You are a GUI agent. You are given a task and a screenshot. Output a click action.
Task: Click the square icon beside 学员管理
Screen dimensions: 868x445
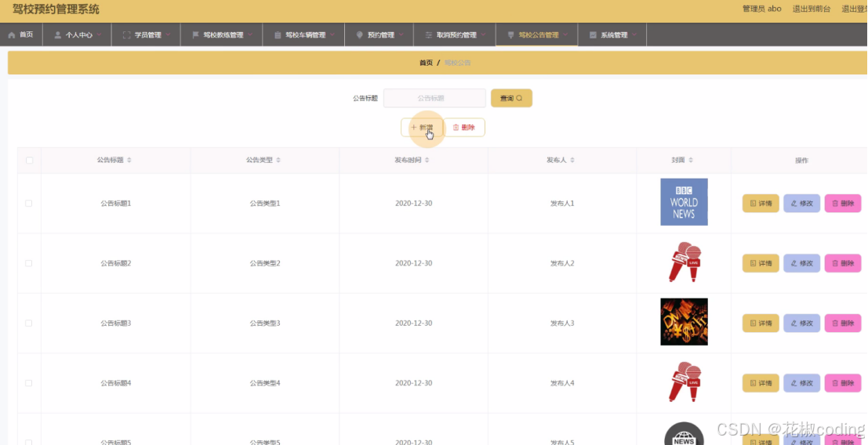point(127,34)
